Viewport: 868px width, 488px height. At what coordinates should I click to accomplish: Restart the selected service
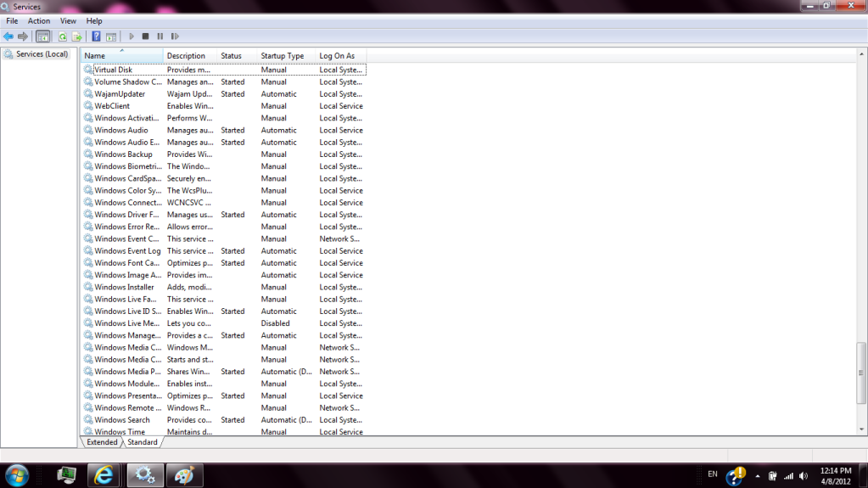tap(175, 36)
